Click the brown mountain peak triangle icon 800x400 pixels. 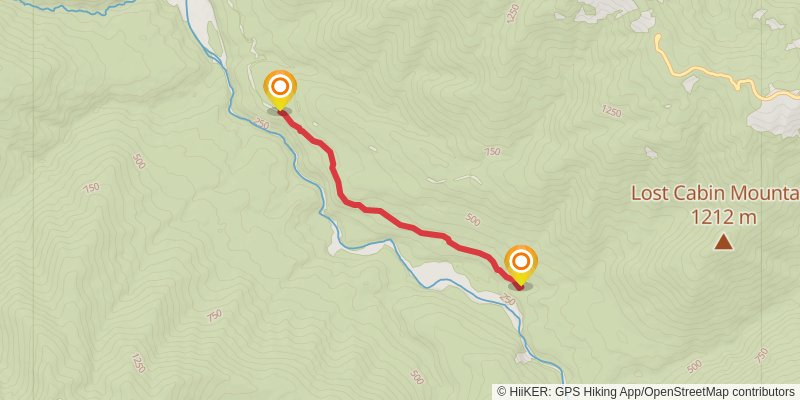click(x=723, y=242)
